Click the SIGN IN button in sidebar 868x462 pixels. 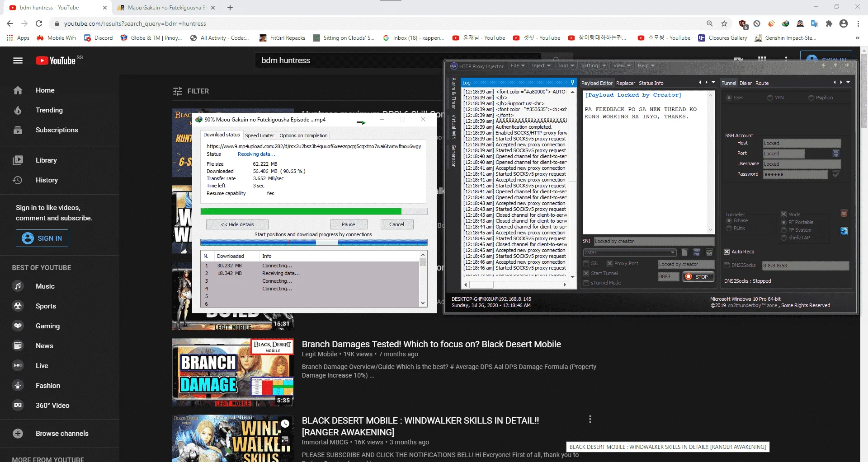[42, 238]
